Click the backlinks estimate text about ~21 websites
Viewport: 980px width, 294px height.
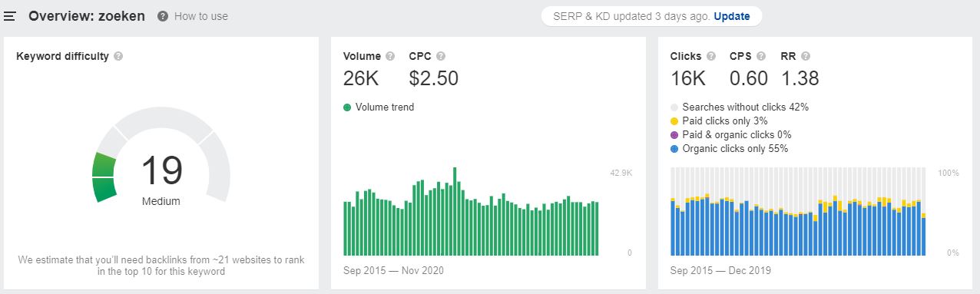[161, 266]
